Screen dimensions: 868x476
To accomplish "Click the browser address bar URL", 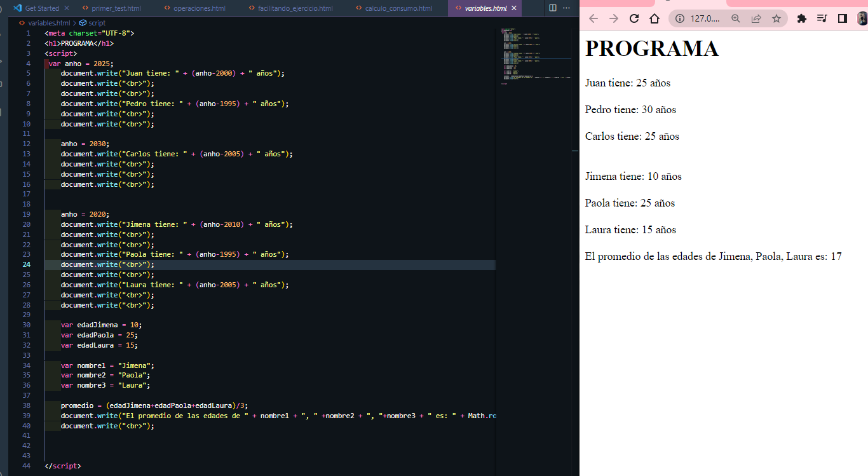I will point(705,18).
